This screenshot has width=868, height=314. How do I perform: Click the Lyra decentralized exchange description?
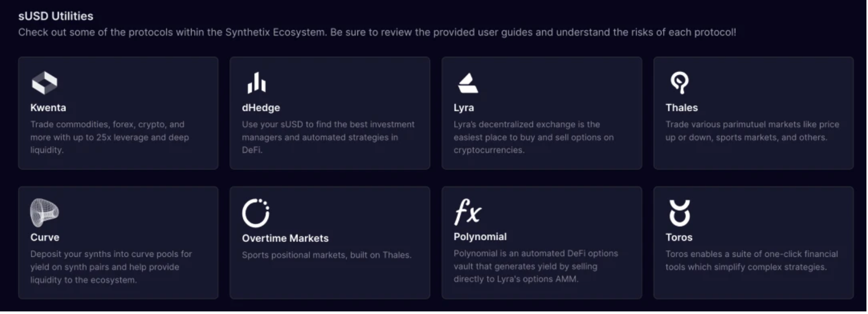(533, 137)
